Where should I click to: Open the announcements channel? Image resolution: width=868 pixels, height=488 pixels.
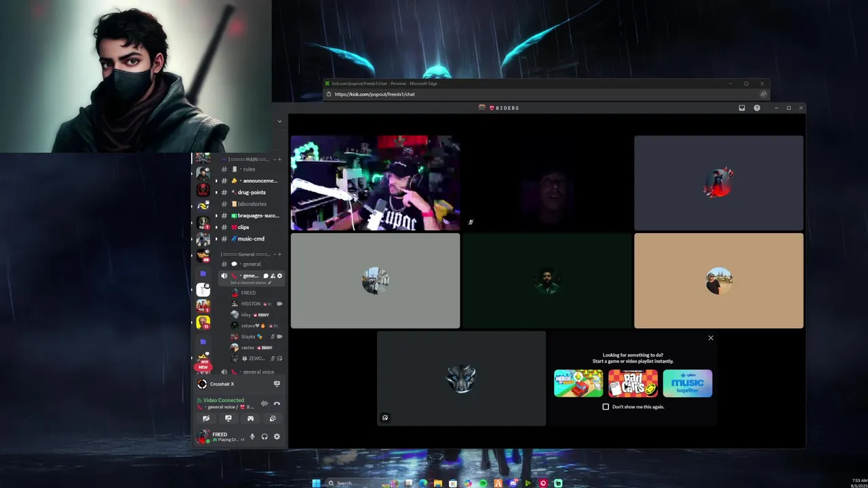click(250, 181)
